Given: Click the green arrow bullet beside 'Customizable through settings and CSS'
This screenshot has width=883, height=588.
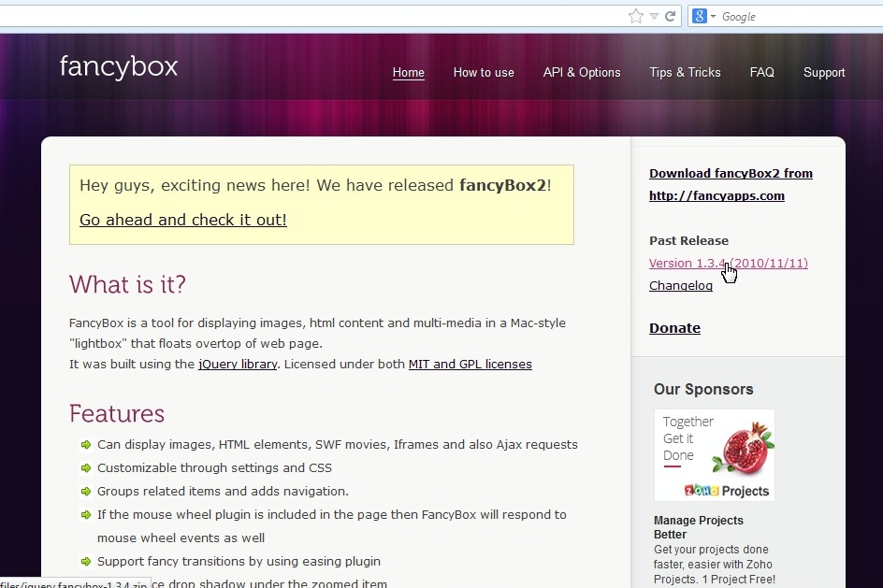Looking at the screenshot, I should (x=85, y=468).
